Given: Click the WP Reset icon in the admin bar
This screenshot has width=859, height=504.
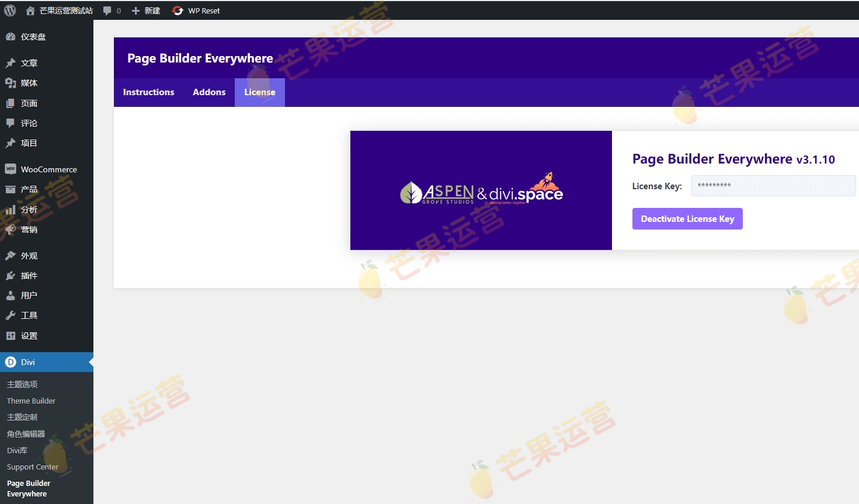Looking at the screenshot, I should [176, 10].
